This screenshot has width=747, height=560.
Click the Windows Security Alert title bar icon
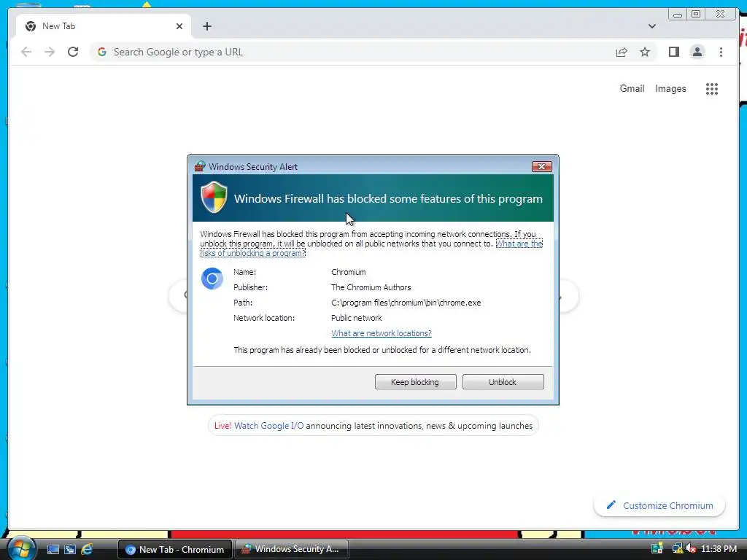coord(200,166)
